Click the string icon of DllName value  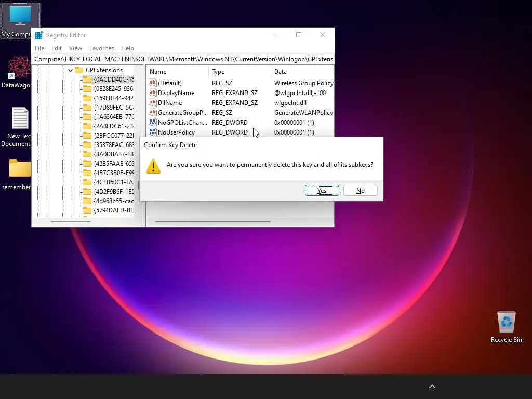(153, 102)
